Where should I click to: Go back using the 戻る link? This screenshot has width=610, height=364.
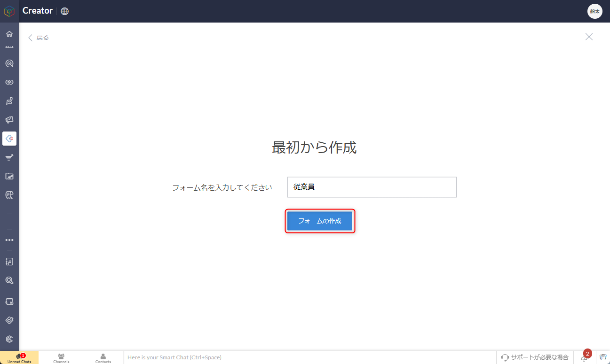(39, 38)
